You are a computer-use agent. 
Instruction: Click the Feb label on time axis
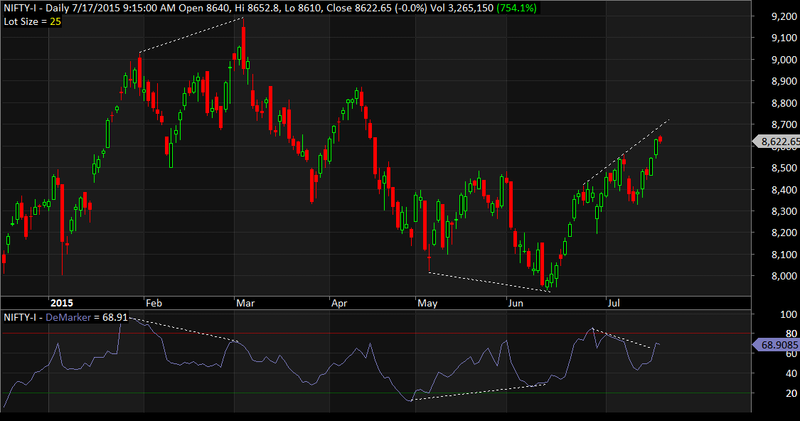[x=154, y=303]
